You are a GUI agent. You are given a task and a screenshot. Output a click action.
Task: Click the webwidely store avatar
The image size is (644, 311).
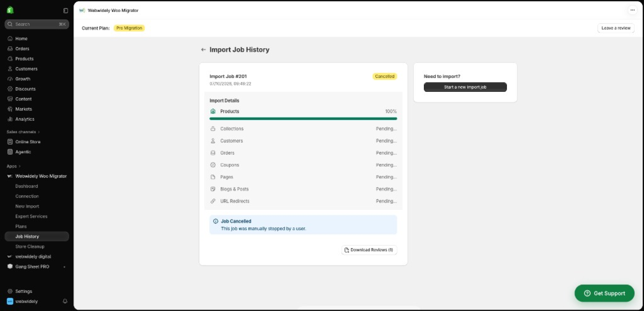click(10, 301)
